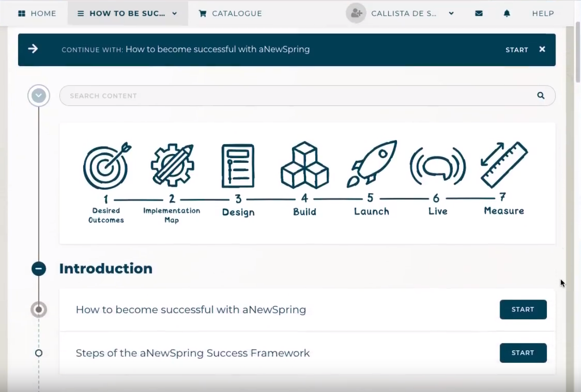Open the notifications bell icon
The width and height of the screenshot is (581, 392).
click(x=507, y=13)
